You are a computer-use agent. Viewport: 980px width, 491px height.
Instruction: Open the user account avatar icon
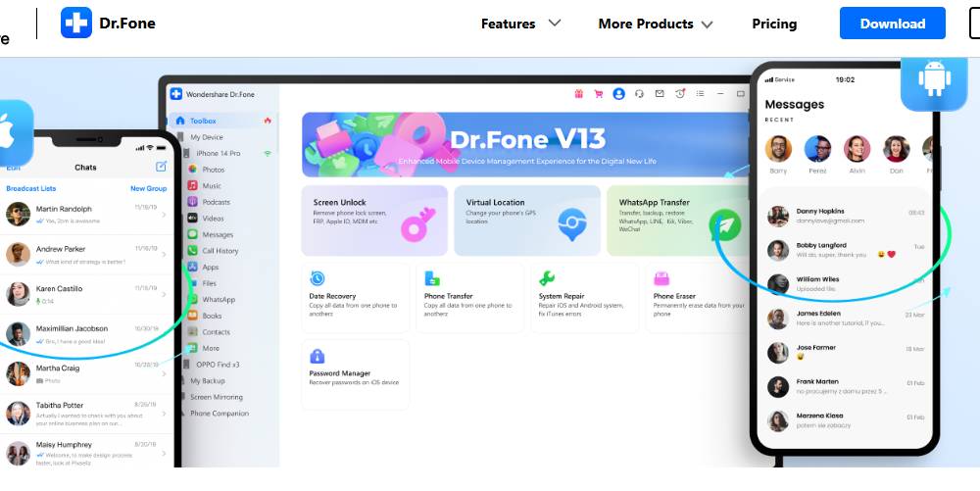(x=618, y=94)
